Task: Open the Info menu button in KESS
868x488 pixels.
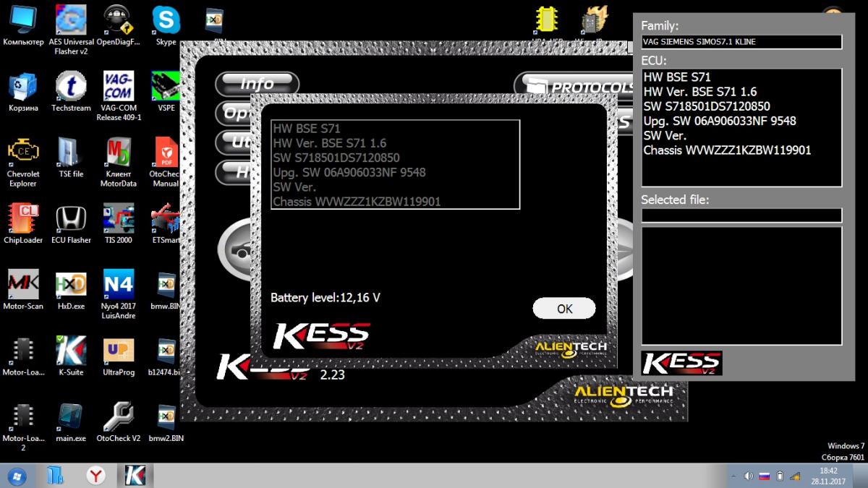Action: click(x=257, y=84)
